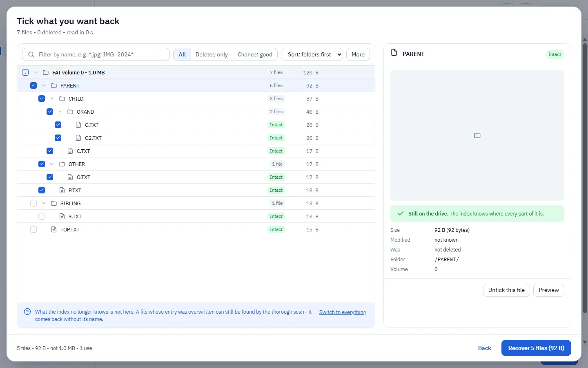The height and width of the screenshot is (368, 588).
Task: Click the 13 B size on S.TXT row
Action: point(312,216)
